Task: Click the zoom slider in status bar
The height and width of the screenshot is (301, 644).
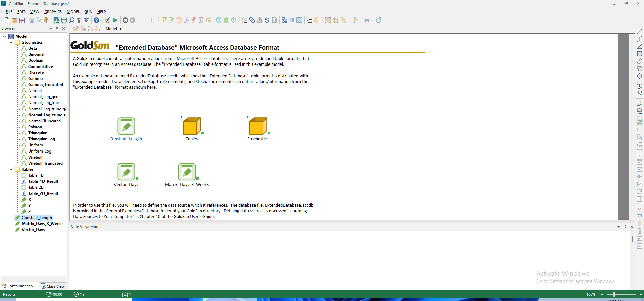Action: coord(614,294)
